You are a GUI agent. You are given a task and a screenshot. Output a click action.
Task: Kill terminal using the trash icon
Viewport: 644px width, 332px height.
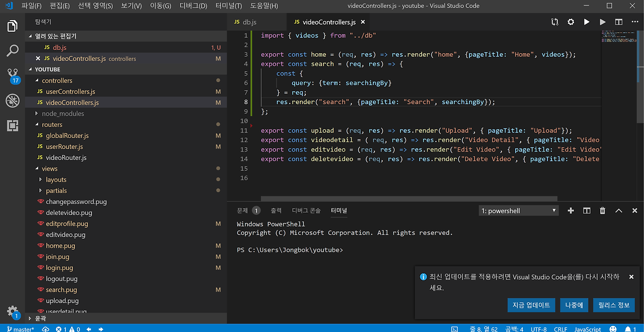point(602,211)
